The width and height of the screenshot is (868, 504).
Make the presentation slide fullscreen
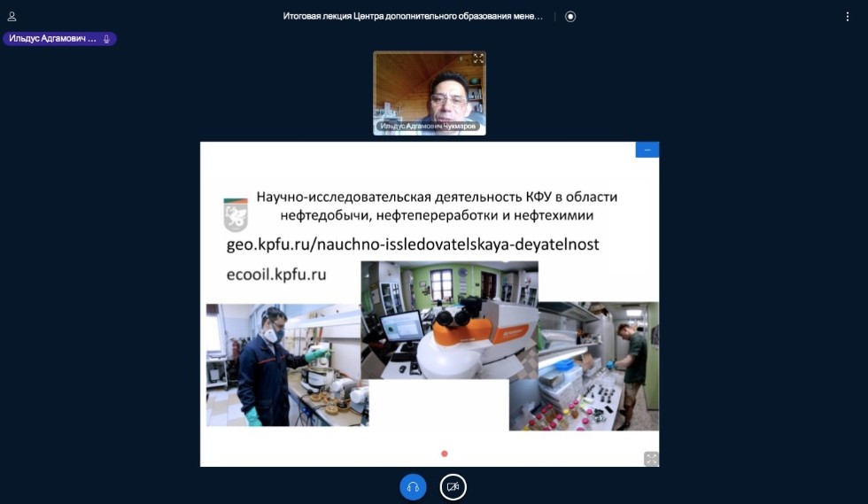coord(651,458)
